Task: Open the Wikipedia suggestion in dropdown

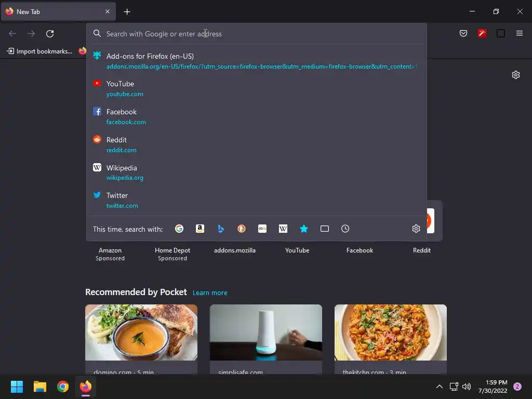Action: pos(257,172)
